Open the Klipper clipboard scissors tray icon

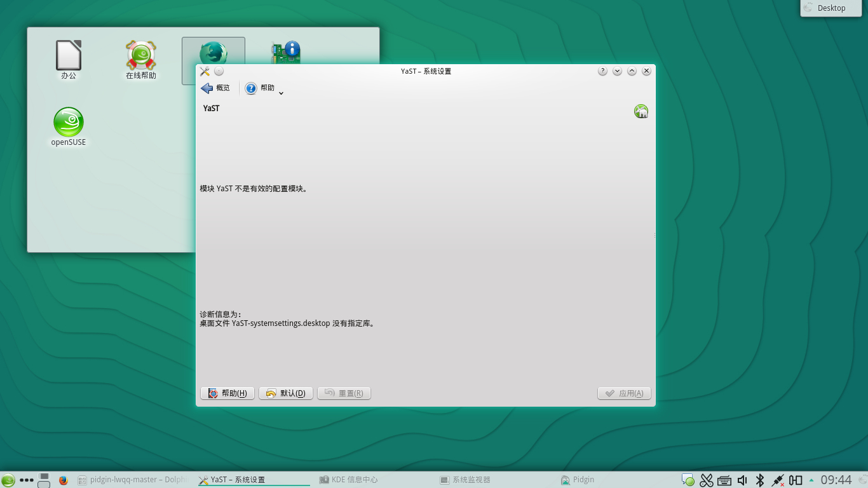[707, 480]
